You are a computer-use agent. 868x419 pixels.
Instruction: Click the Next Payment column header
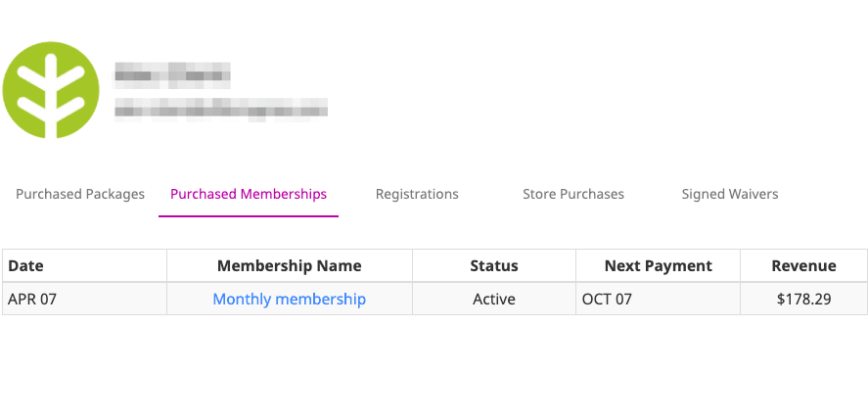[659, 265]
